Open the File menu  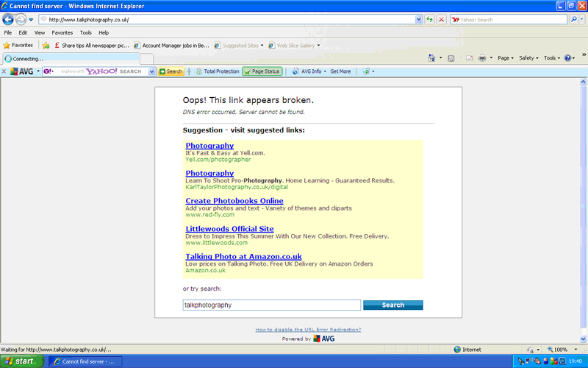click(8, 32)
